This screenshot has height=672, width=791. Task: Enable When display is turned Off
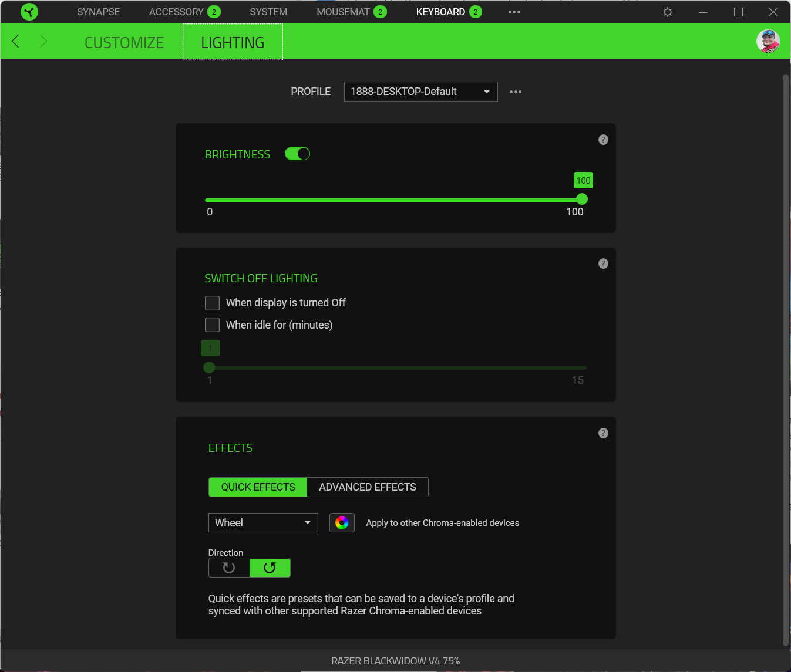[x=212, y=303]
